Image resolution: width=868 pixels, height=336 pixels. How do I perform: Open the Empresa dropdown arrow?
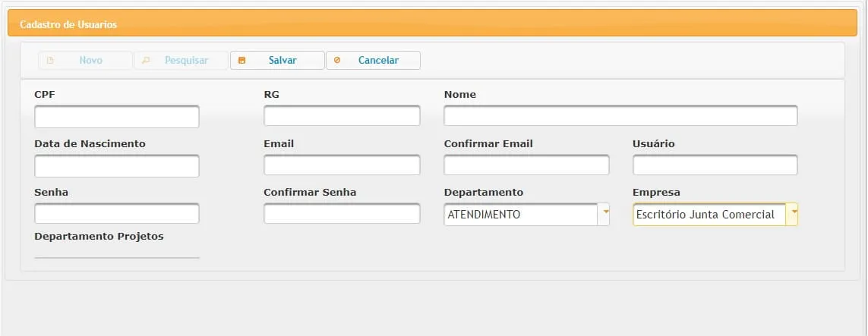793,214
